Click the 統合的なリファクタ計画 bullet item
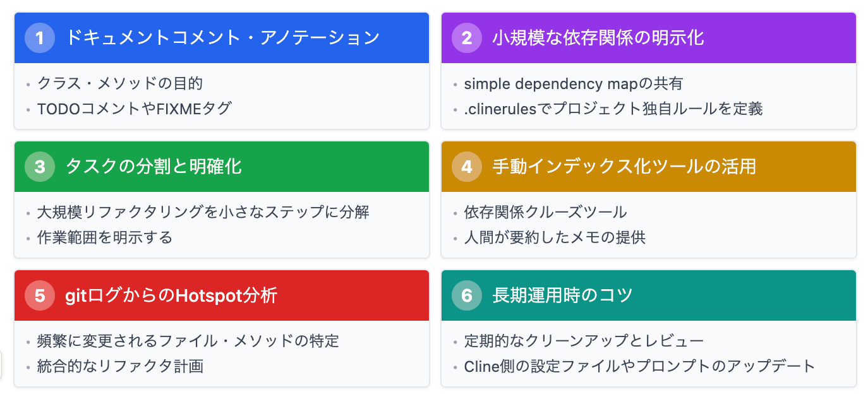 point(120,366)
